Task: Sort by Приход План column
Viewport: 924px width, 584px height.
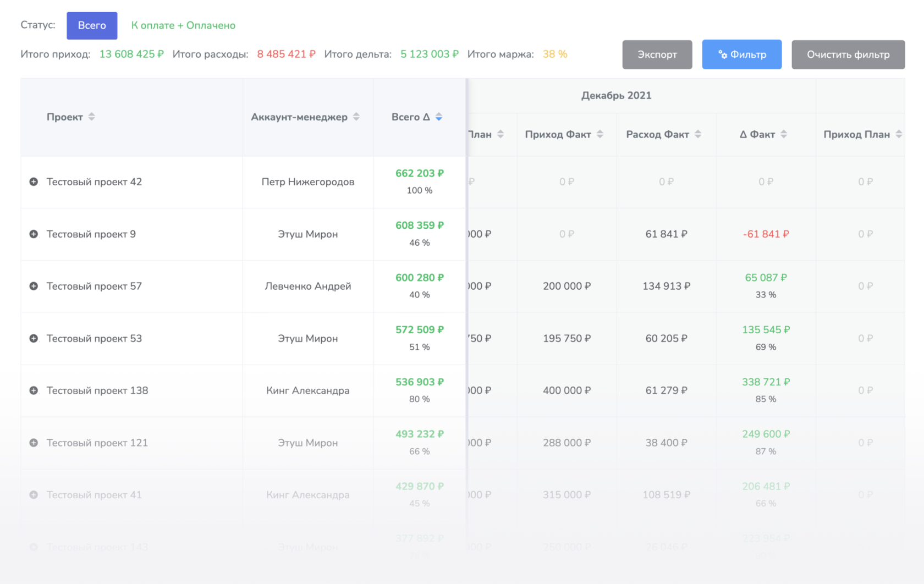Action: [x=898, y=134]
